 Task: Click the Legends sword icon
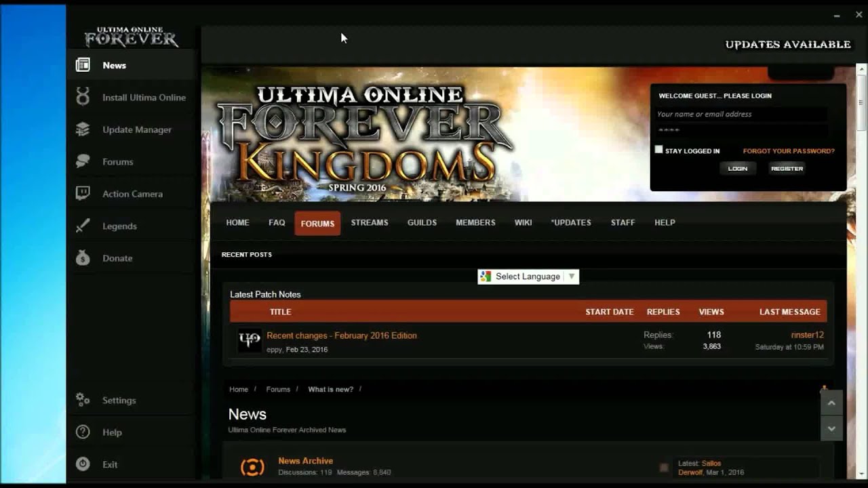click(x=83, y=226)
